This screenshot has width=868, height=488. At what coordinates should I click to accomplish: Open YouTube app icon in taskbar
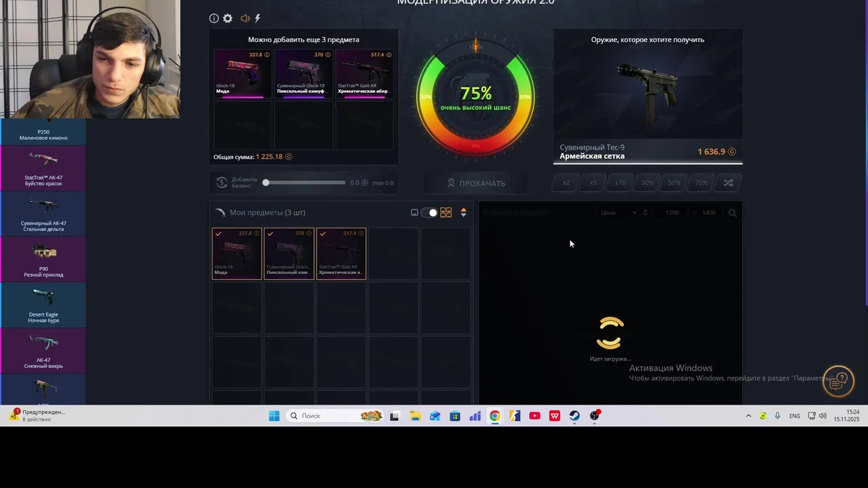[534, 416]
